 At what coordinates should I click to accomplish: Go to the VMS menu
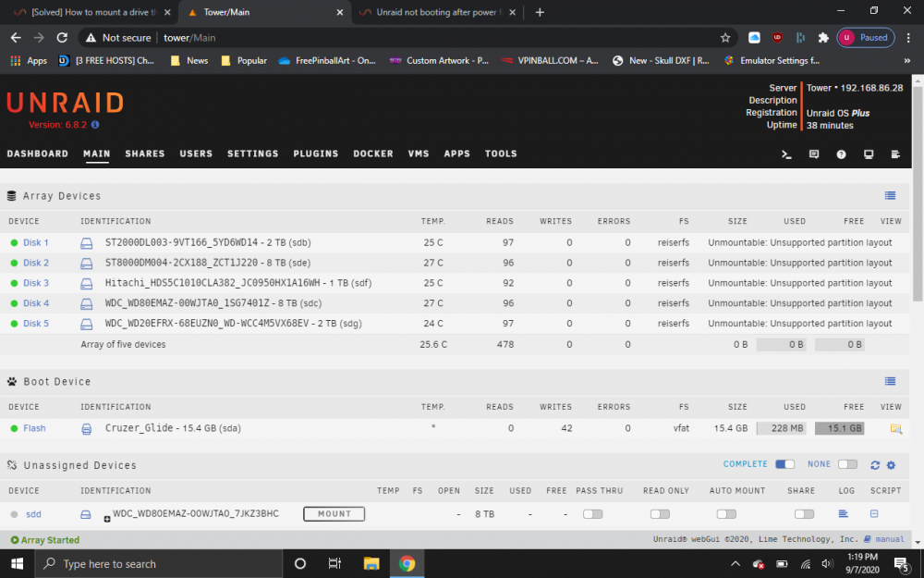click(419, 154)
